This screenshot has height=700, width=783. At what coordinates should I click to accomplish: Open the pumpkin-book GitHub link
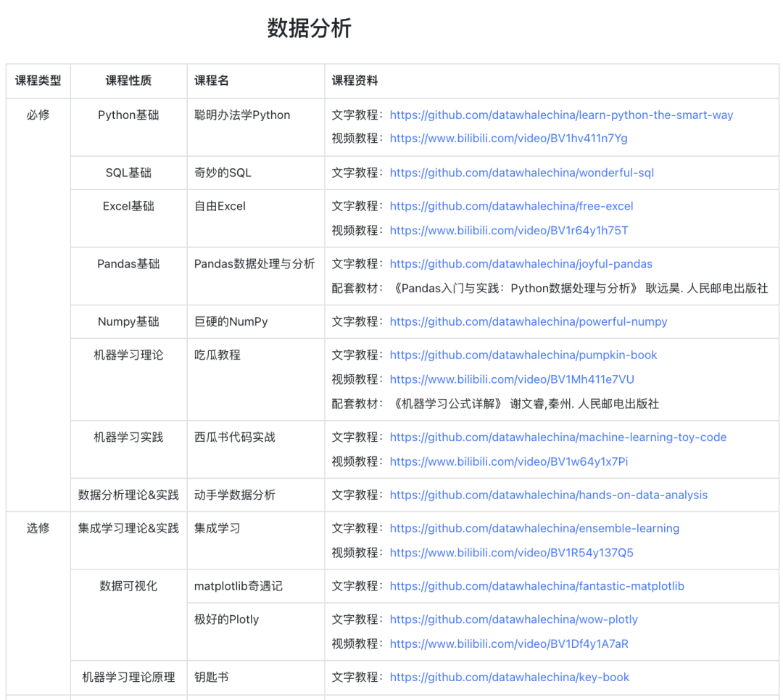click(523, 355)
